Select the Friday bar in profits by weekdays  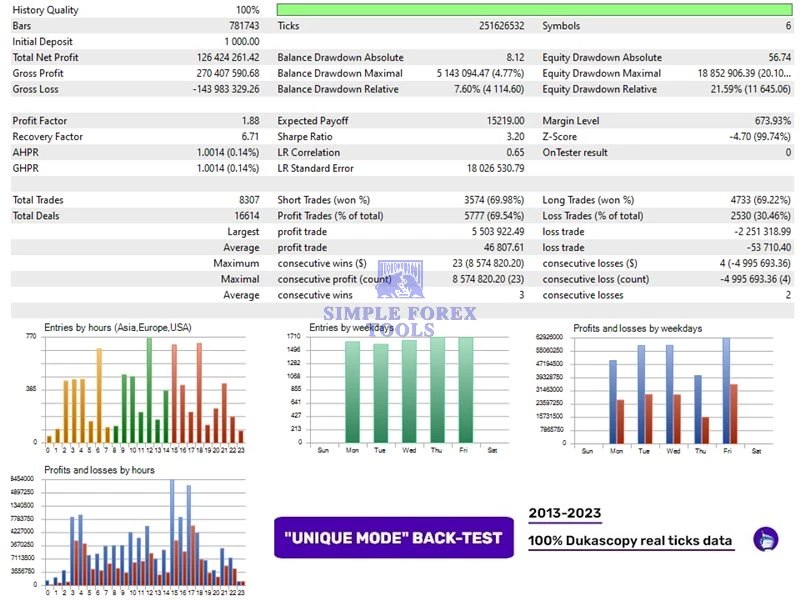click(725, 390)
